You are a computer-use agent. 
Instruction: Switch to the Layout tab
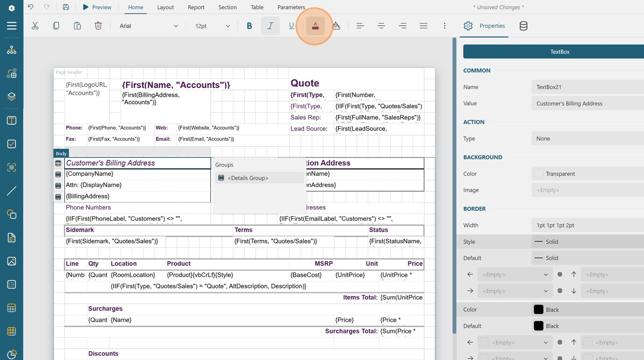pyautogui.click(x=165, y=7)
